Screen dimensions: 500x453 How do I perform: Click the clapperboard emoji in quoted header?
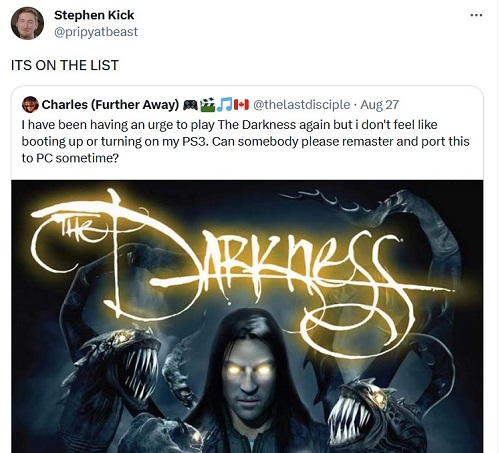[x=209, y=104]
